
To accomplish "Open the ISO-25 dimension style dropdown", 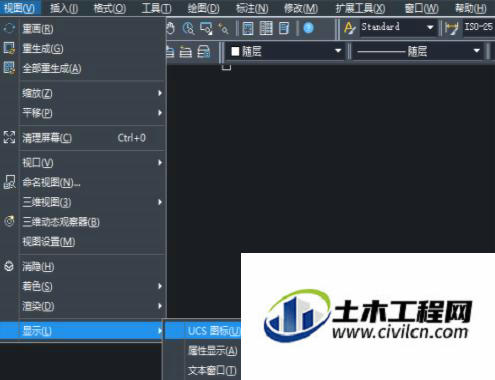I will 479,27.
